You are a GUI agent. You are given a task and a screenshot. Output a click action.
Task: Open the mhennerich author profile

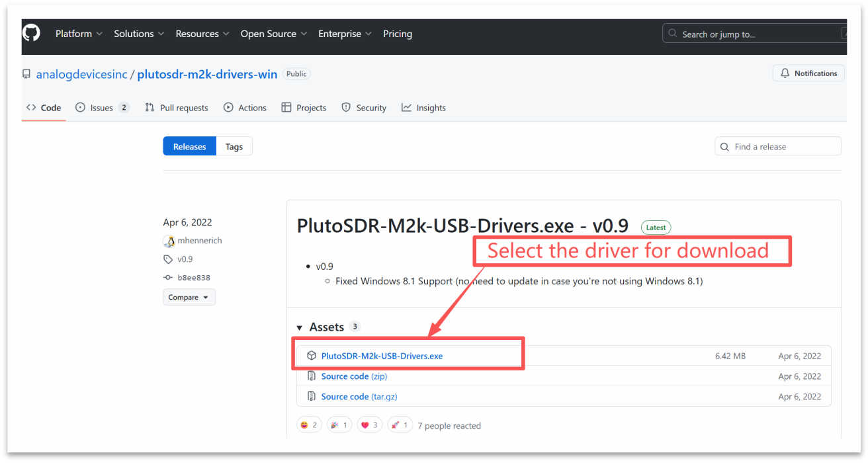point(200,241)
